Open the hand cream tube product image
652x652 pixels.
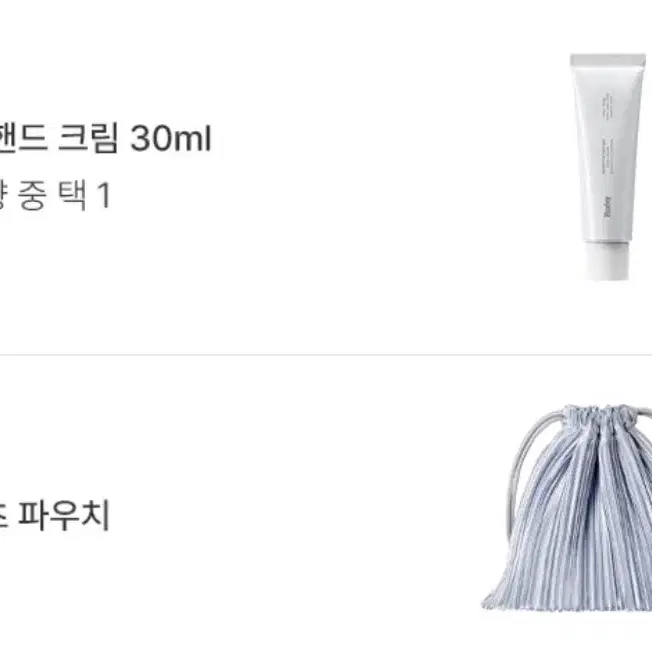coord(608,167)
